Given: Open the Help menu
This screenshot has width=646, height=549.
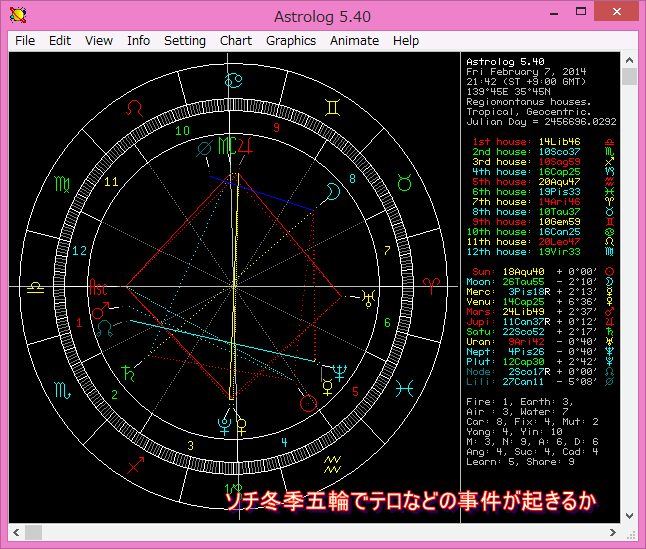Looking at the screenshot, I should coord(406,41).
